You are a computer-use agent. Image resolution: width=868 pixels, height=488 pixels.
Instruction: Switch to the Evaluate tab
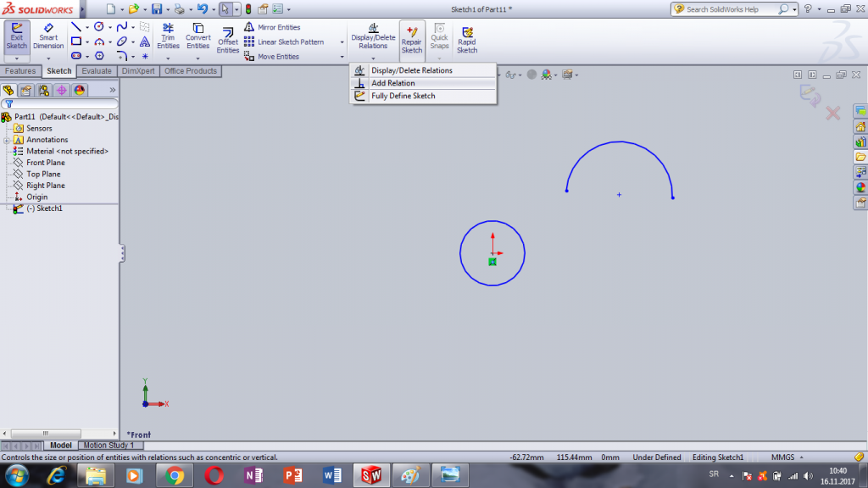[x=97, y=71]
